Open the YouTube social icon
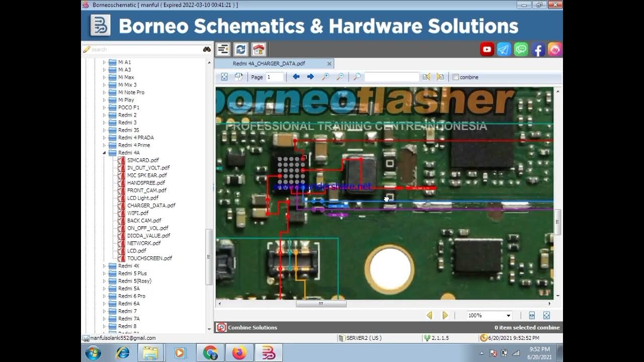644x362 pixels. click(x=487, y=49)
